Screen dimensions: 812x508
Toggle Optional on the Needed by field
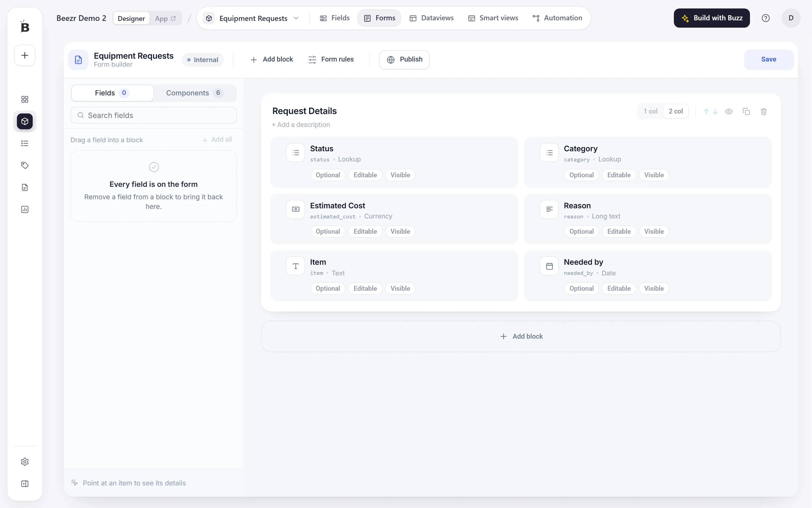(x=581, y=289)
